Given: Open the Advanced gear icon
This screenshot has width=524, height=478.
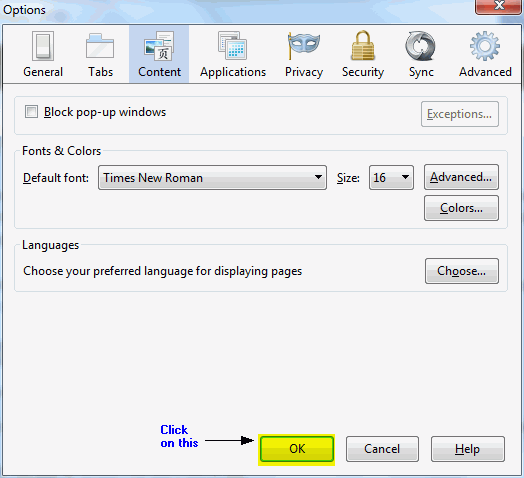Looking at the screenshot, I should coord(485,46).
